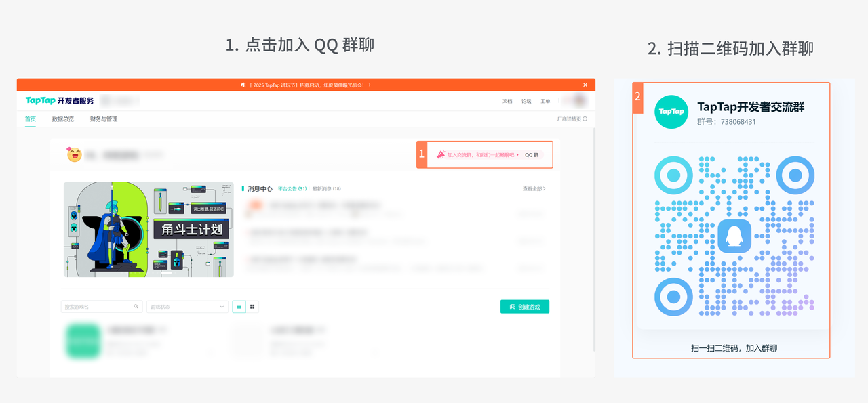Select the 平台公告 (31) tab

[292, 189]
